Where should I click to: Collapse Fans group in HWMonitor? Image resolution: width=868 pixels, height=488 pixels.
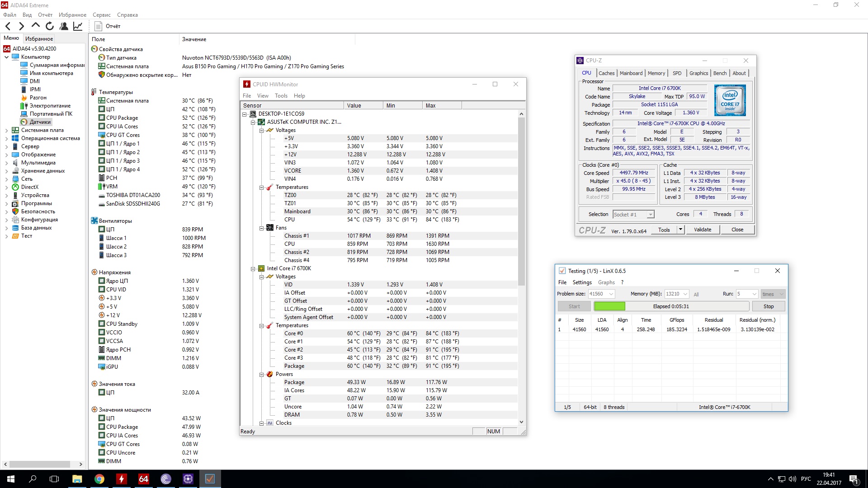point(261,228)
